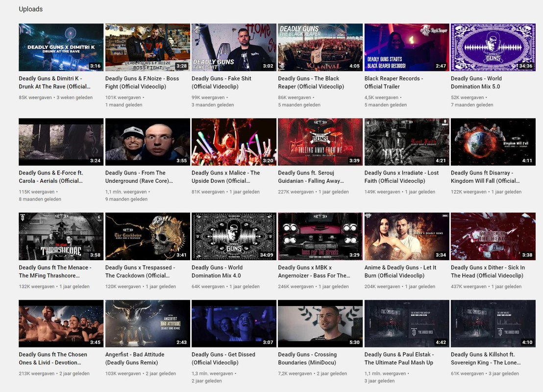This screenshot has height=392, width=543.
Task: Open Bad Attitude remix thumbnail
Action: pos(148,323)
